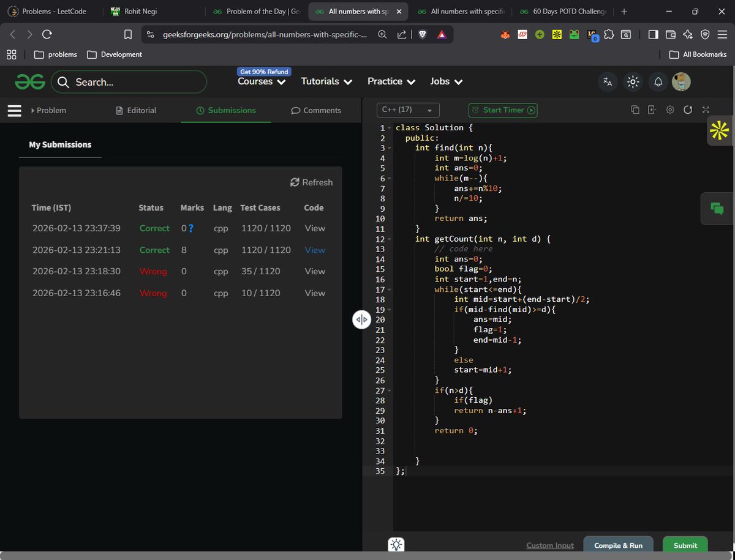Viewport: 735px width, 560px height.
Task: Click the zoom magnifier icon in address bar
Action: [382, 35]
